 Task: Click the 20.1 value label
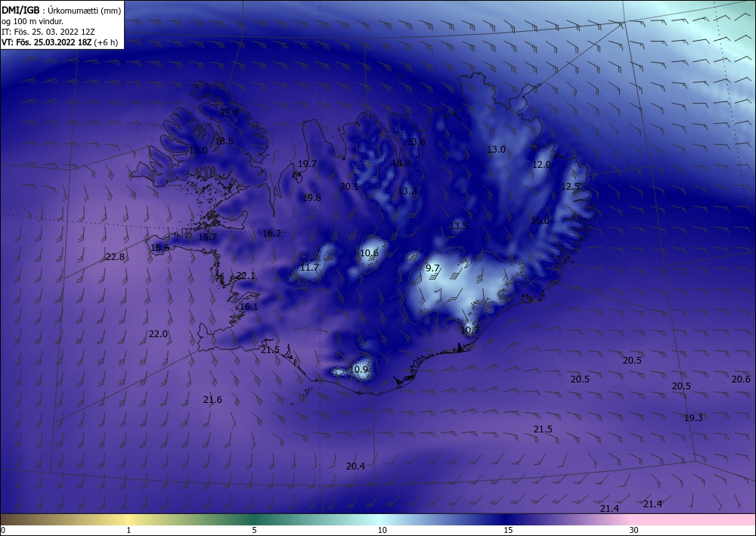pos(349,187)
